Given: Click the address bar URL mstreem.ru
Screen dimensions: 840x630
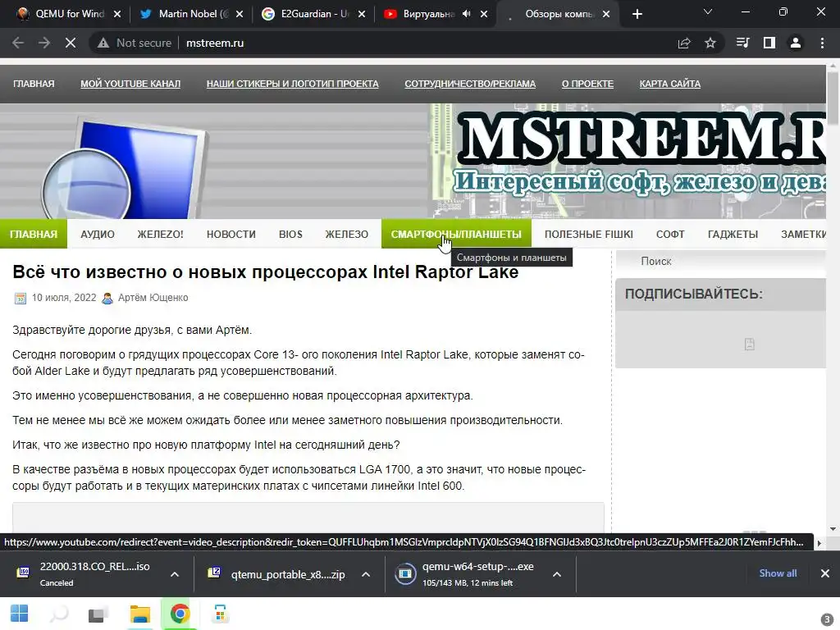Looking at the screenshot, I should coord(215,43).
